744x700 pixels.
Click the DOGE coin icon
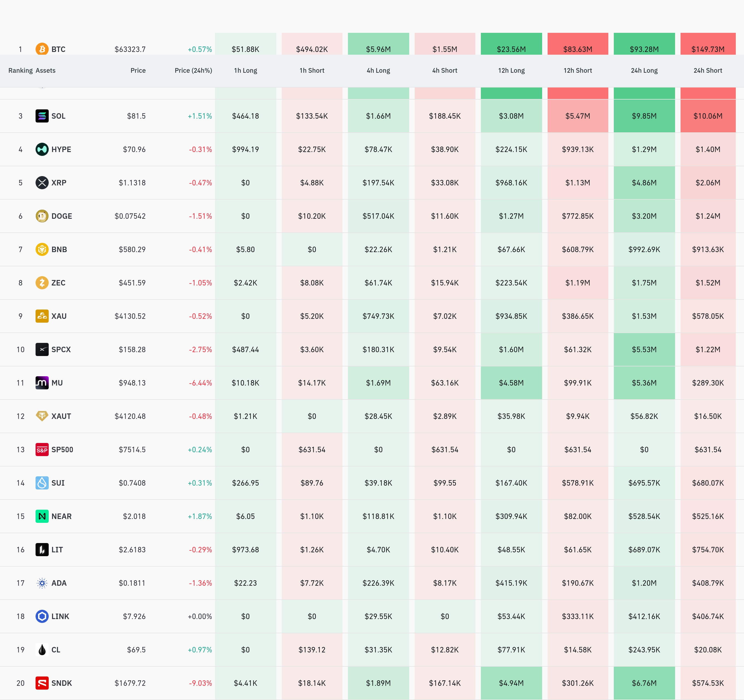tap(42, 216)
